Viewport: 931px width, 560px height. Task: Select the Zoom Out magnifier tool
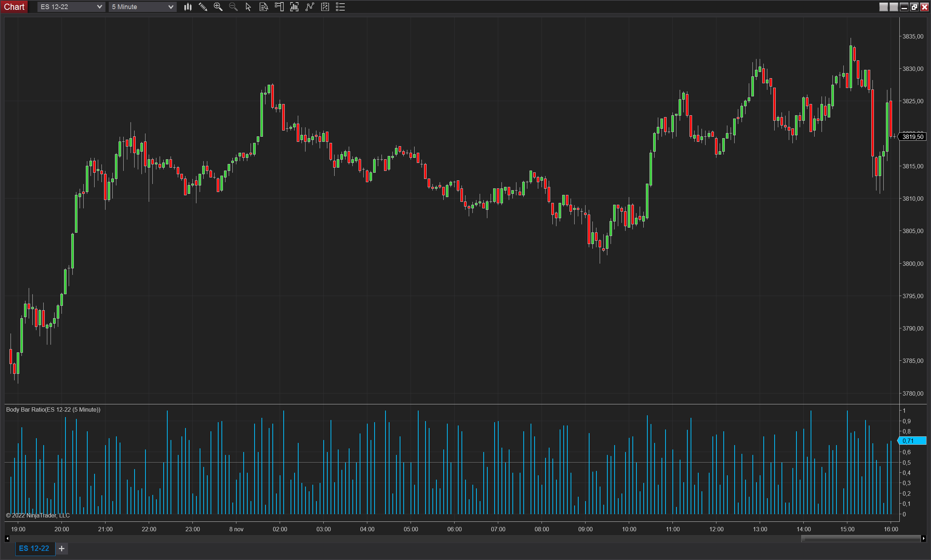(233, 7)
